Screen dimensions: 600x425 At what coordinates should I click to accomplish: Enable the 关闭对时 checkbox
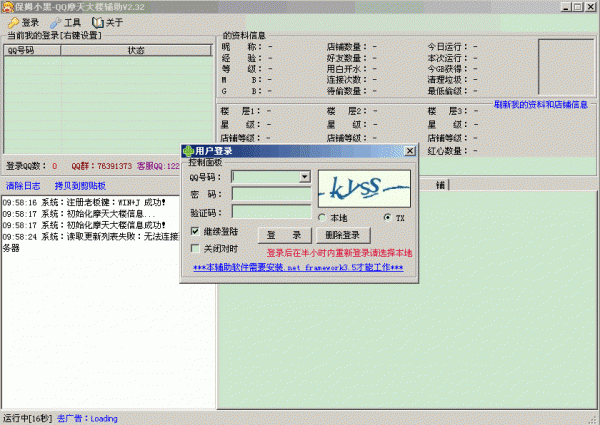(195, 249)
